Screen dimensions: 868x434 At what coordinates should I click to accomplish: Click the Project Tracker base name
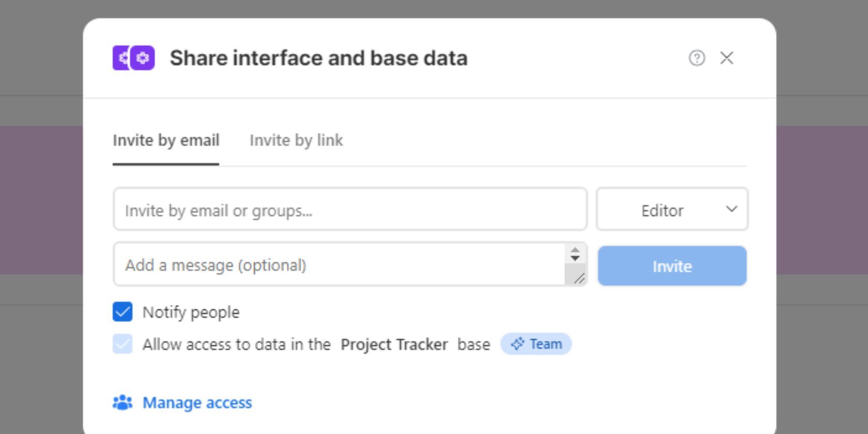tap(394, 345)
